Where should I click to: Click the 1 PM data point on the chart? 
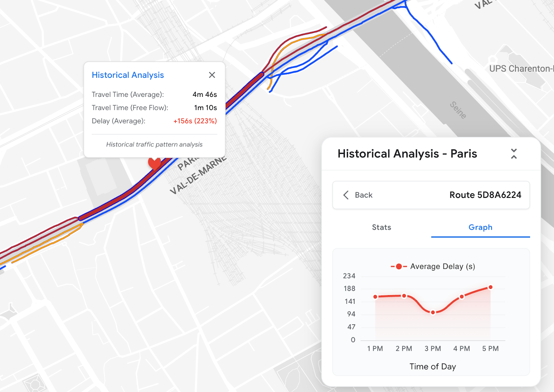pos(375,296)
